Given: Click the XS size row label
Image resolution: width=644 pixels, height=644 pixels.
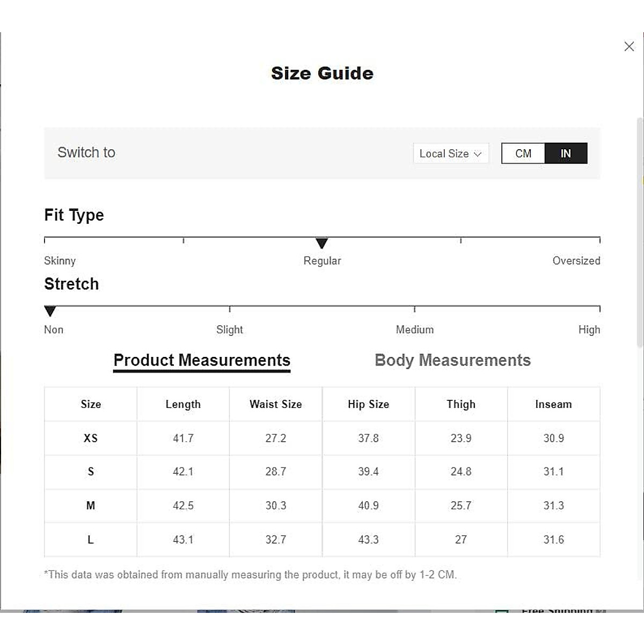Looking at the screenshot, I should coord(91,438).
